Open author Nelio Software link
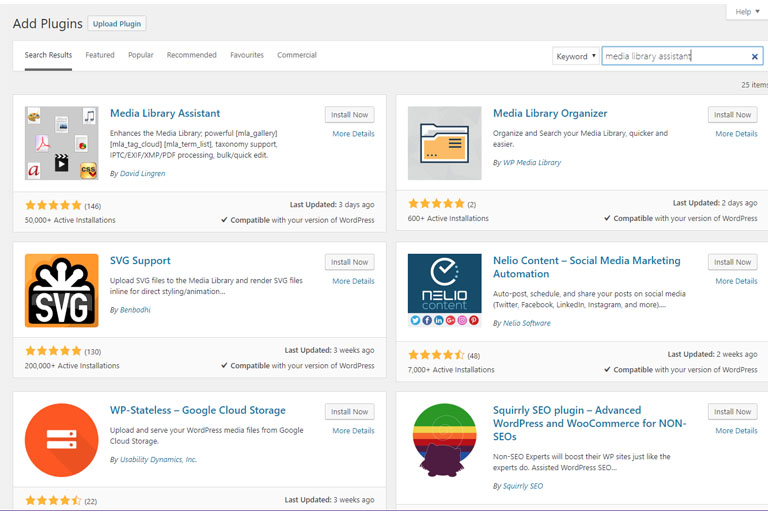The height and width of the screenshot is (512, 768). point(527,323)
